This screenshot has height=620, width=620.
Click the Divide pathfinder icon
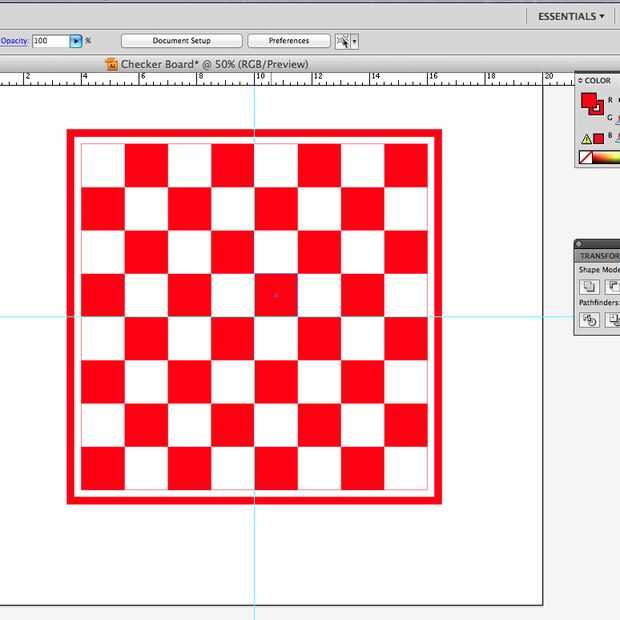pos(590,320)
